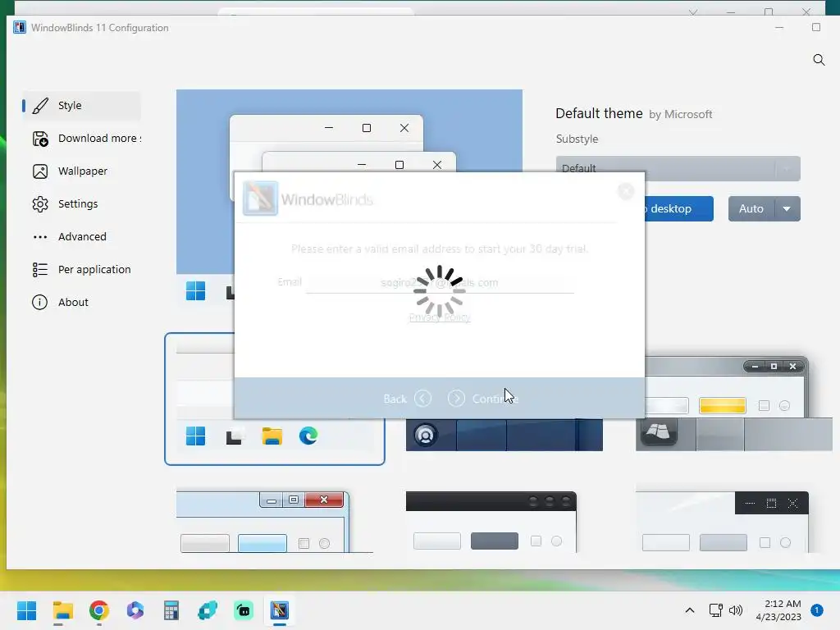Show hidden system tray icons
The width and height of the screenshot is (840, 630).
(689, 610)
